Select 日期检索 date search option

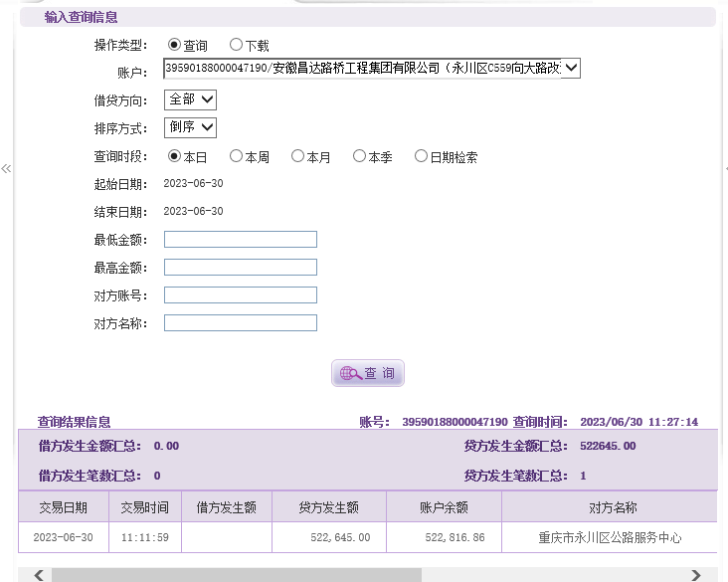pyautogui.click(x=421, y=156)
